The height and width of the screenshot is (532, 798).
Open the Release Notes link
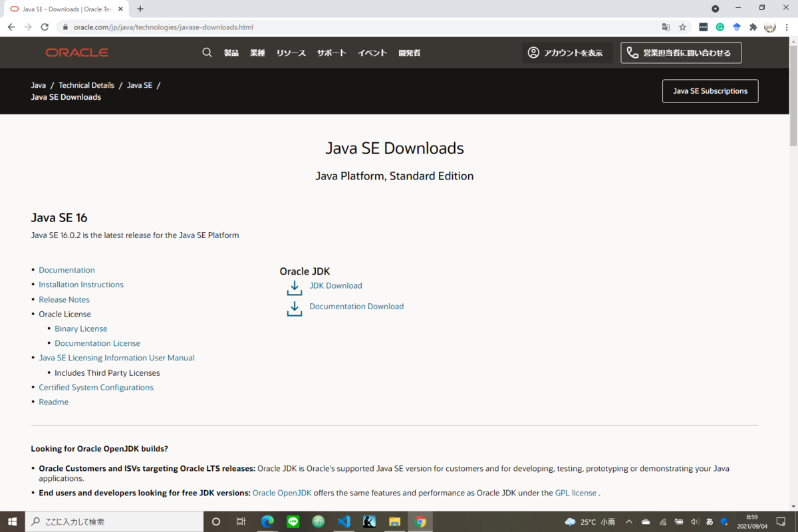coord(64,299)
